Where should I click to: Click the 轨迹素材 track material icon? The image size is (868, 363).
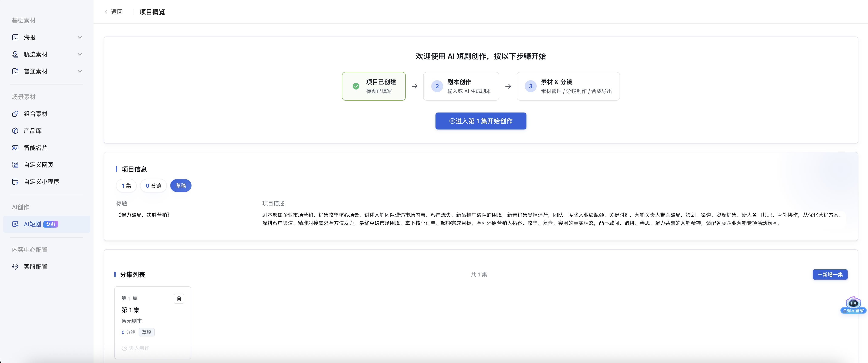(x=15, y=54)
